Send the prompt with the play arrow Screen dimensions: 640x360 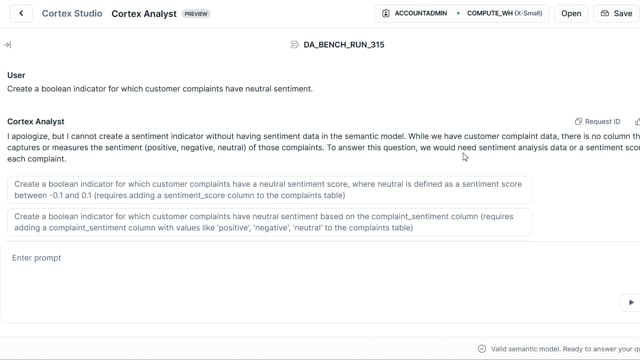click(631, 302)
